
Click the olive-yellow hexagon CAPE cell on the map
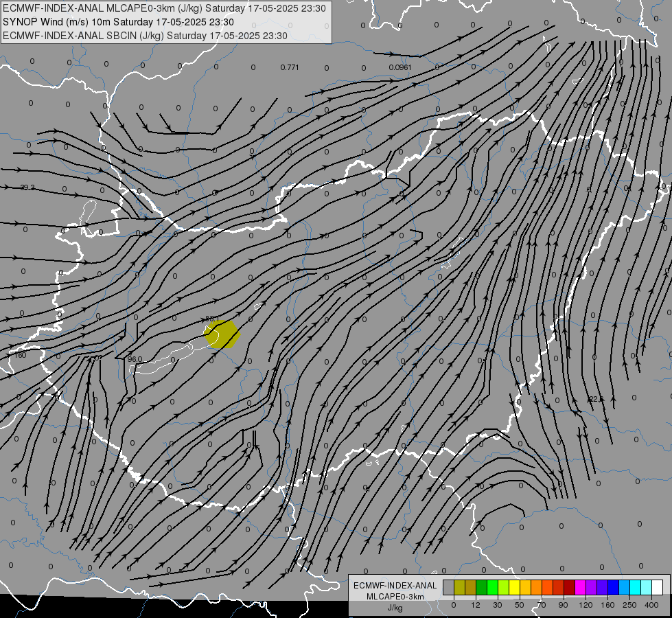(222, 334)
